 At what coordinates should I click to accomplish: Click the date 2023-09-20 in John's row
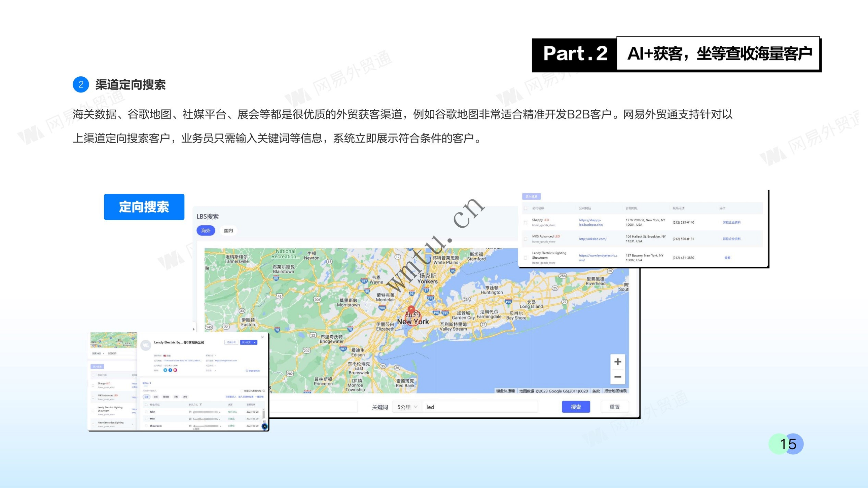pyautogui.click(x=253, y=412)
